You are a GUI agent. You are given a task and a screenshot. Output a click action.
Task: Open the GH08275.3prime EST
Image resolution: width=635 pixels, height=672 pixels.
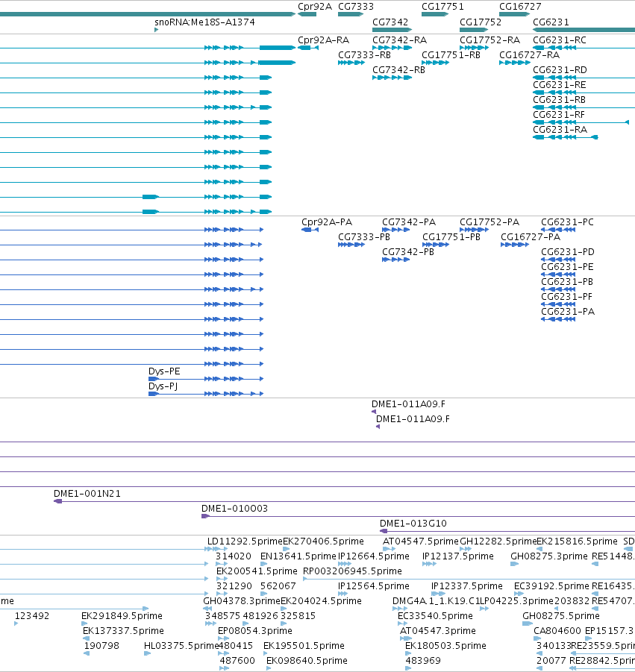[515, 564]
